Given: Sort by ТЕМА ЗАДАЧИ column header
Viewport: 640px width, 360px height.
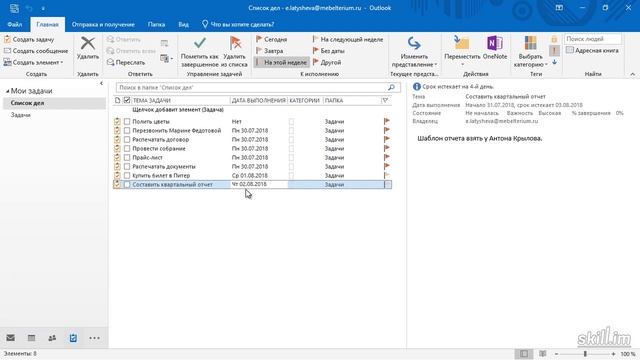Looking at the screenshot, I should pos(181,100).
